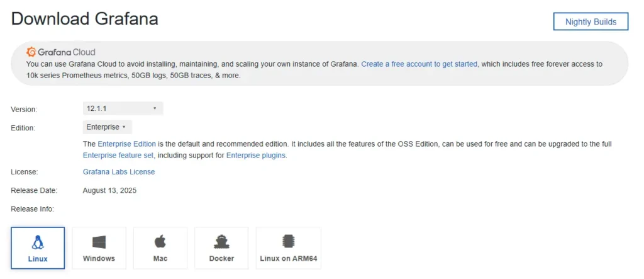Pick the 'Linux on ARM64' tab label
Screen dimensions: 644x279
coord(289,259)
